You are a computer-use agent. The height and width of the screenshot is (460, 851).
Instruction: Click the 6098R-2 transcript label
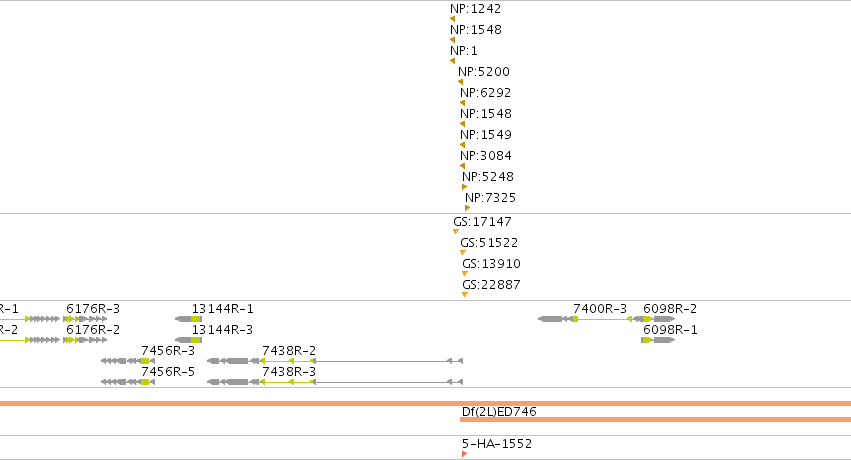(x=670, y=309)
